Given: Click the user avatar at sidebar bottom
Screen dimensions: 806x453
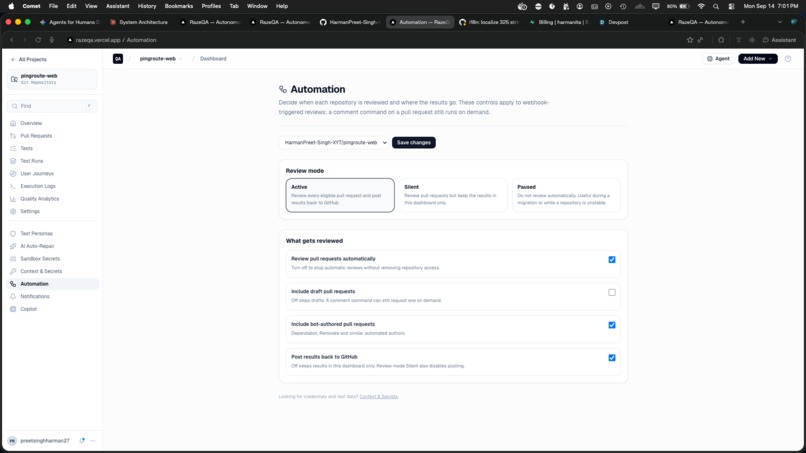Looking at the screenshot, I should click(x=12, y=441).
